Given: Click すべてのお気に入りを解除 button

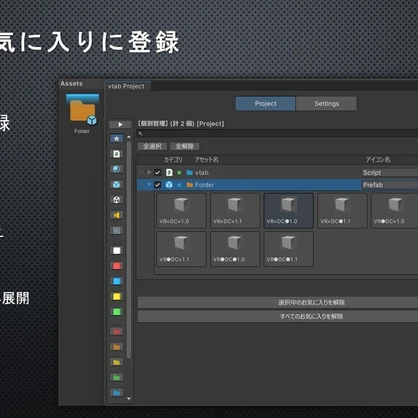Looking at the screenshot, I should point(278,316).
